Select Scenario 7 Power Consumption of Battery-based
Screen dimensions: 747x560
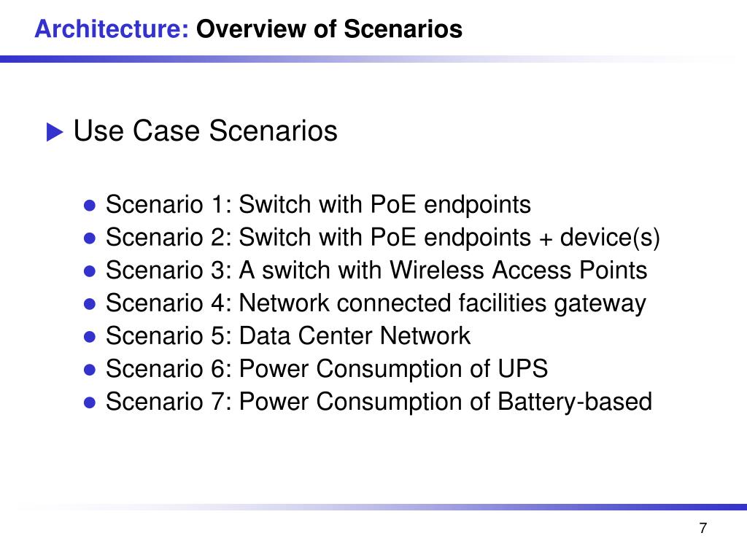pyautogui.click(x=379, y=402)
